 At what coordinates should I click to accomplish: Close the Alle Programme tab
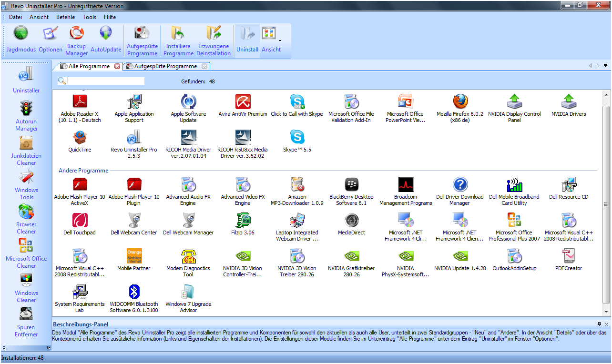117,66
